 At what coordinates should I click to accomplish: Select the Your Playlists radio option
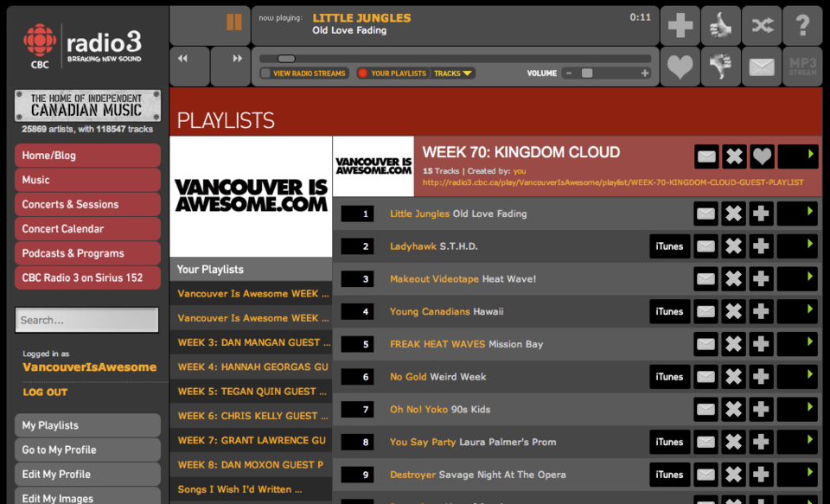click(362, 73)
